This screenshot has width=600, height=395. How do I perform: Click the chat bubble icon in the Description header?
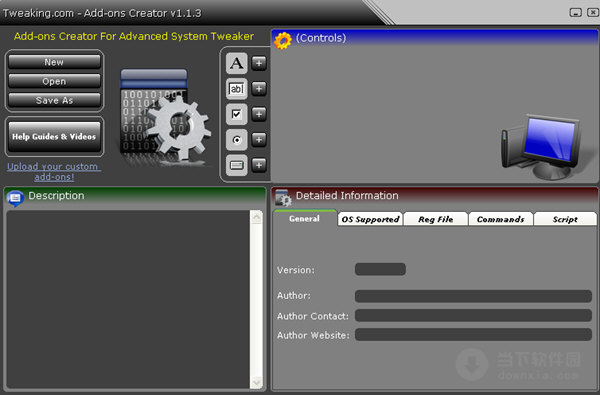(x=15, y=198)
